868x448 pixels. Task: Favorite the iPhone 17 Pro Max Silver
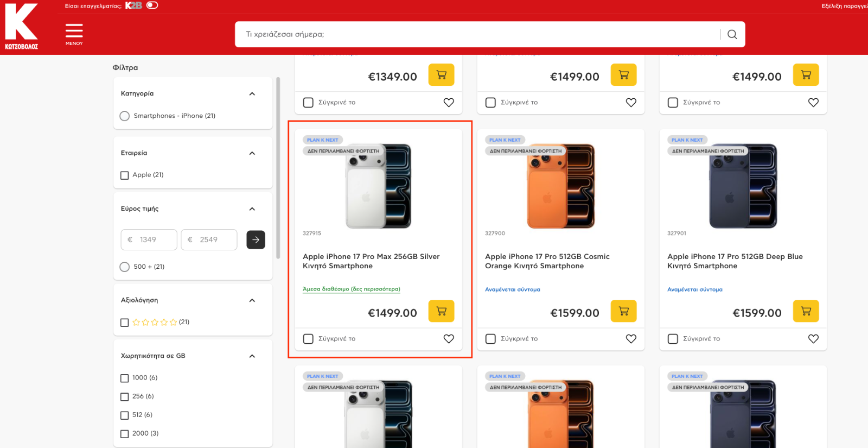[x=449, y=339]
